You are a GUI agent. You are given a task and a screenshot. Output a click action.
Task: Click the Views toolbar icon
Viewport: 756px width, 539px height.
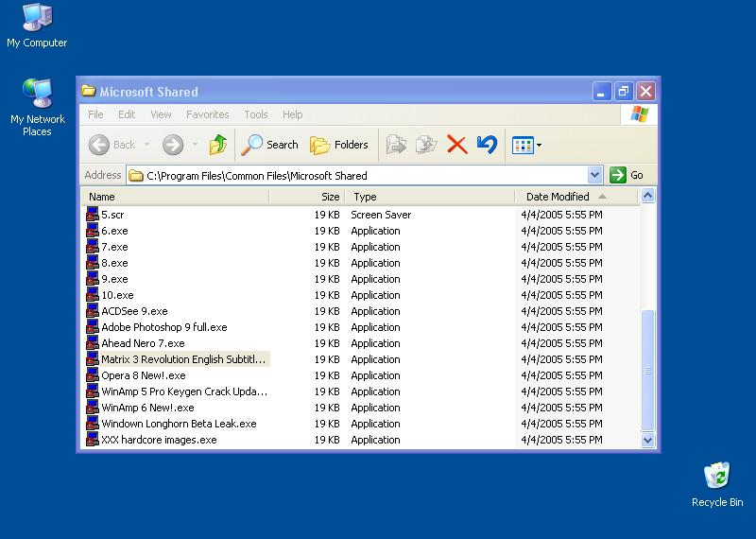(x=523, y=145)
